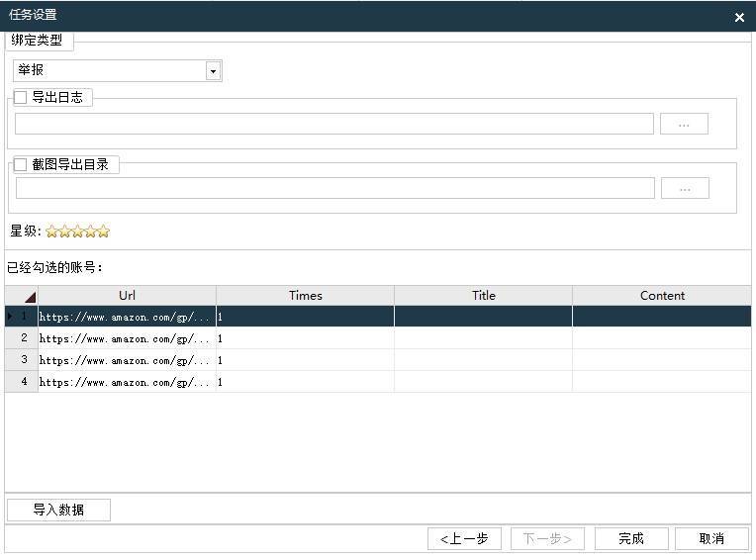
Task: Browse for the screenshot export directory (...)
Action: pyautogui.click(x=685, y=188)
